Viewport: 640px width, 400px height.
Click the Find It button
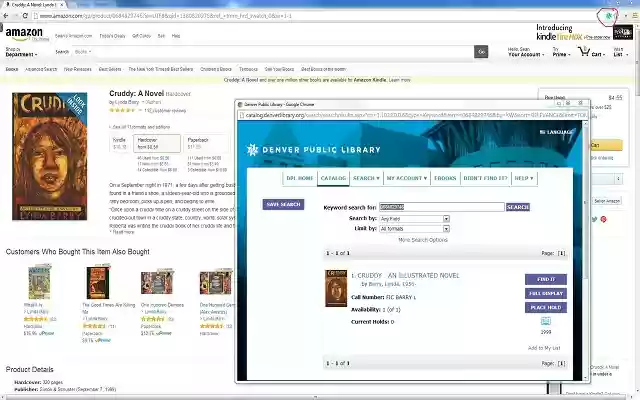pyautogui.click(x=546, y=279)
